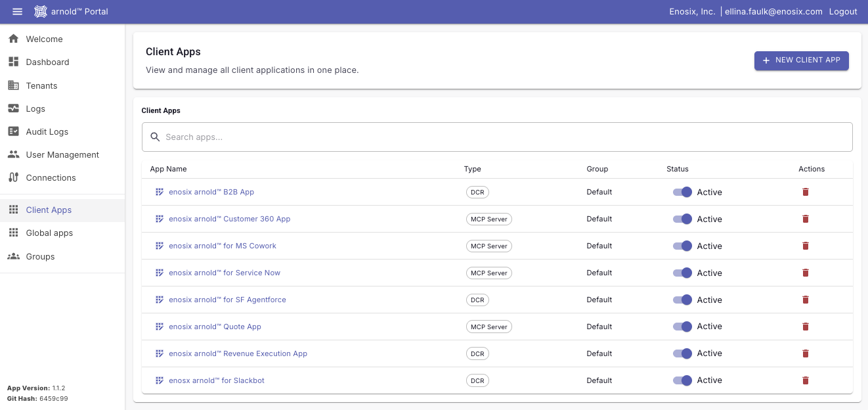Click the Logout link

click(843, 11)
